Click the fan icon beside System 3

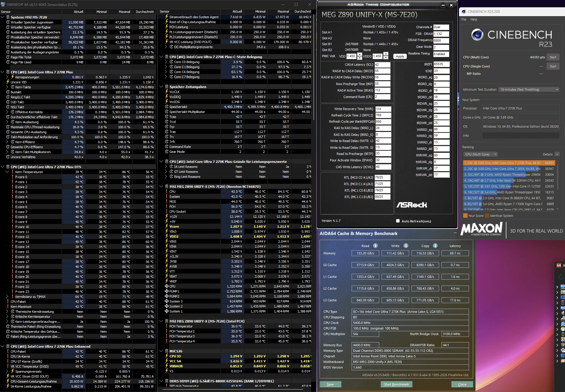[x=167, y=301]
